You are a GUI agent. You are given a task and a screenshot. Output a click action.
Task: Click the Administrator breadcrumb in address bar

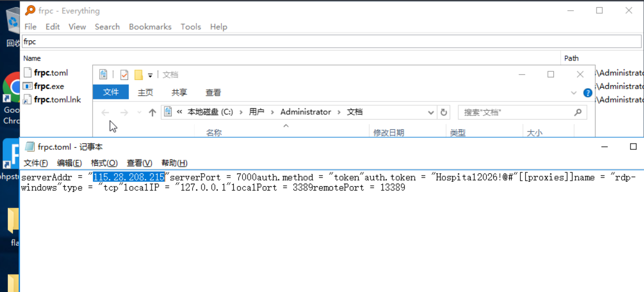point(306,112)
